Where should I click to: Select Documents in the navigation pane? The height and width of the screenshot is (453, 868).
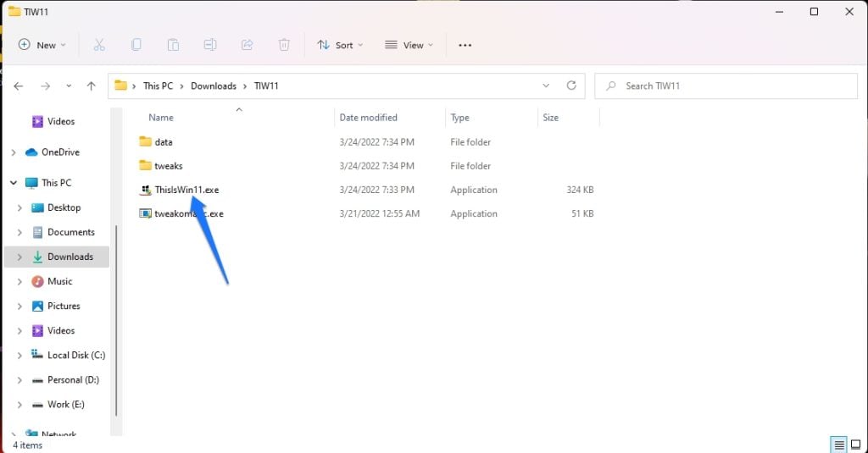pos(71,232)
